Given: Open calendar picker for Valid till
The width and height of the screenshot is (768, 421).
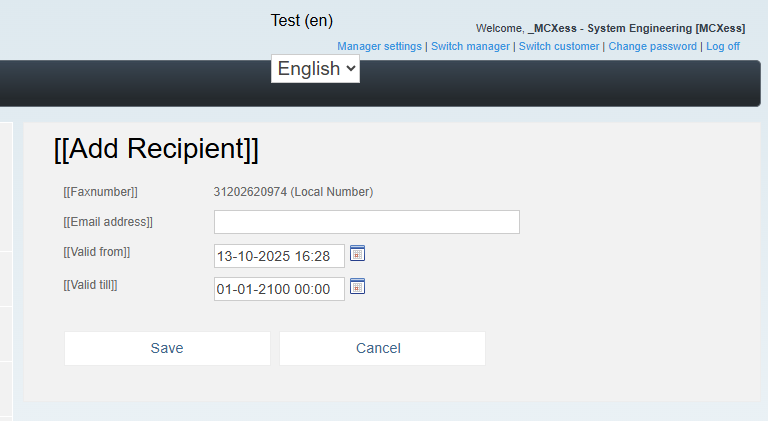Looking at the screenshot, I should pyautogui.click(x=357, y=286).
